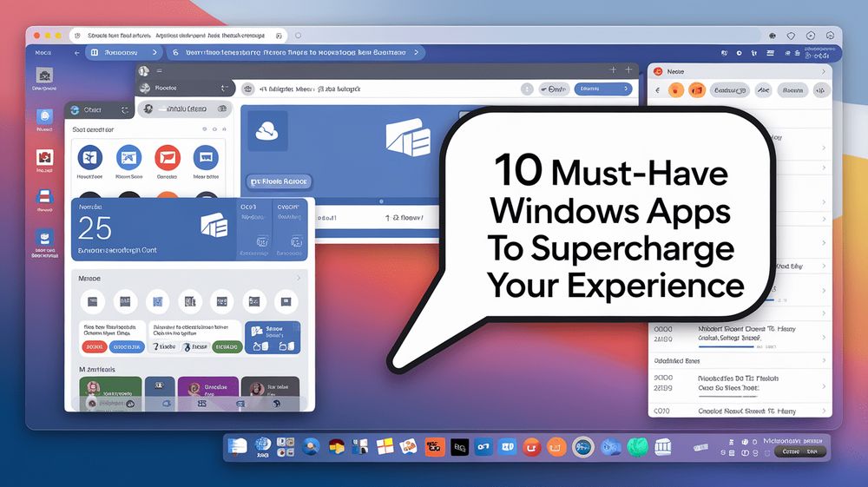Click the green sphere dock icon

[637, 446]
